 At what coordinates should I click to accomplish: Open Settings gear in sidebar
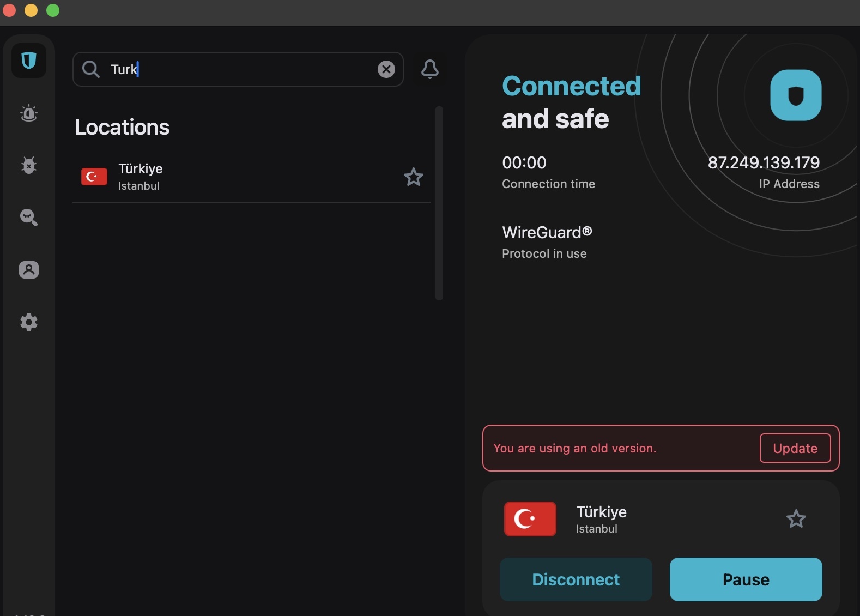click(29, 322)
